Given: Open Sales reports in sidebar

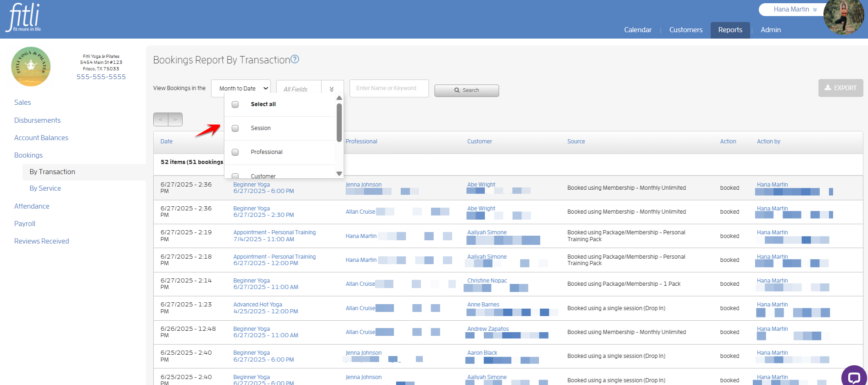Looking at the screenshot, I should pyautogui.click(x=22, y=102).
